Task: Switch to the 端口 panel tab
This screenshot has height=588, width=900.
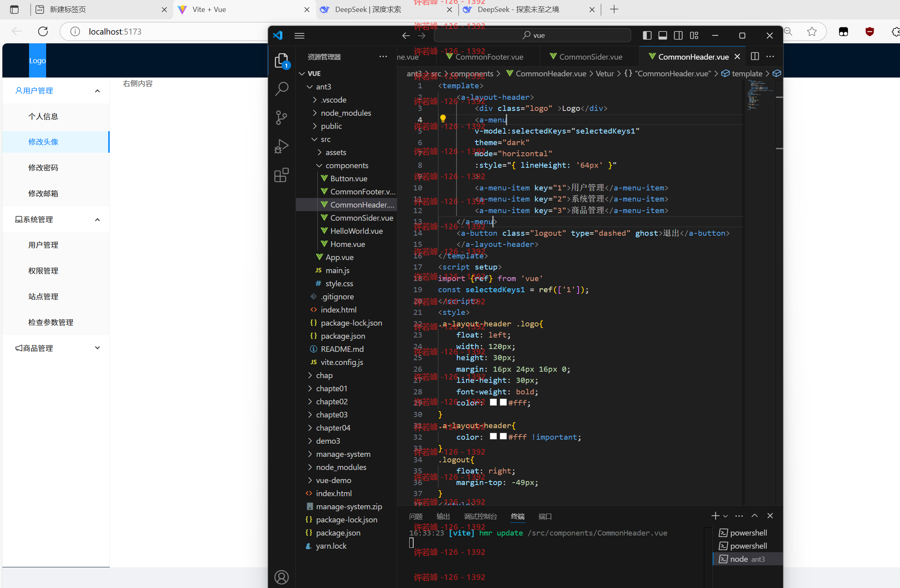Action: (x=545, y=516)
